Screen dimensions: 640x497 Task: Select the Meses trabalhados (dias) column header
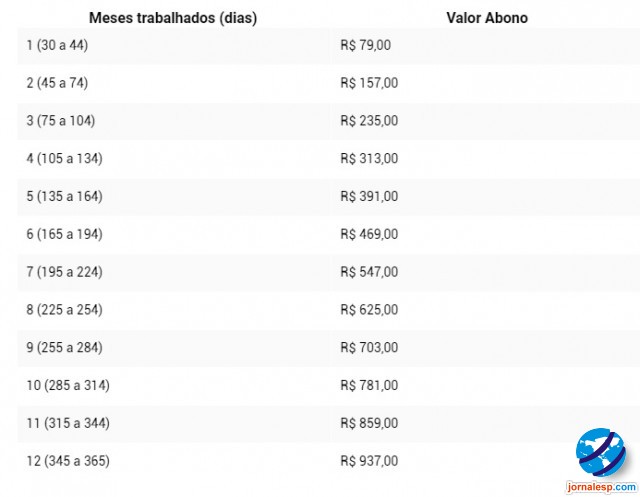click(x=173, y=18)
